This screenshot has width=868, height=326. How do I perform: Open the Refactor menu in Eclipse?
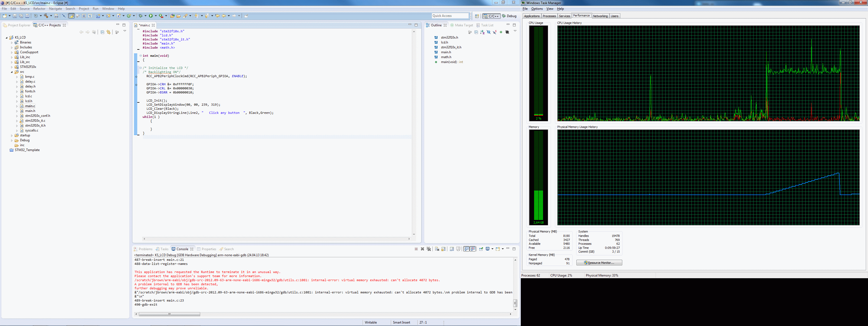click(39, 9)
